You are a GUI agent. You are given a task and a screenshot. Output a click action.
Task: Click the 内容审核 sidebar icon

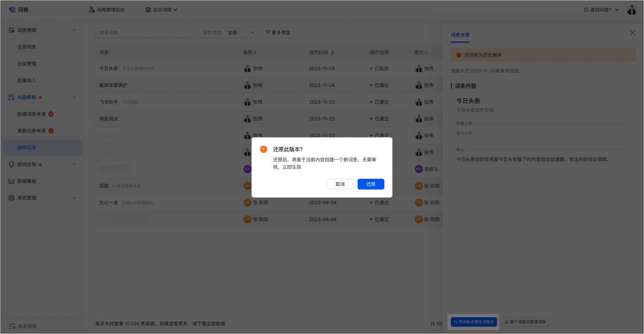pyautogui.click(x=11, y=97)
